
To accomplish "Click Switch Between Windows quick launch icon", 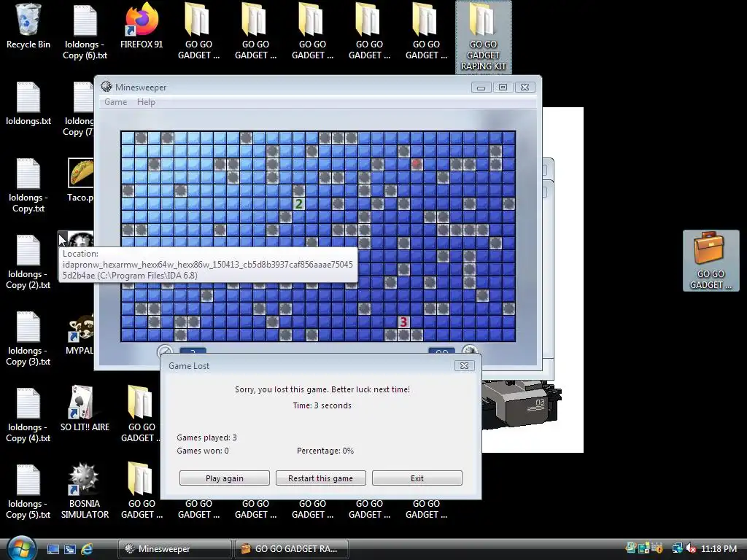I will [x=69, y=549].
